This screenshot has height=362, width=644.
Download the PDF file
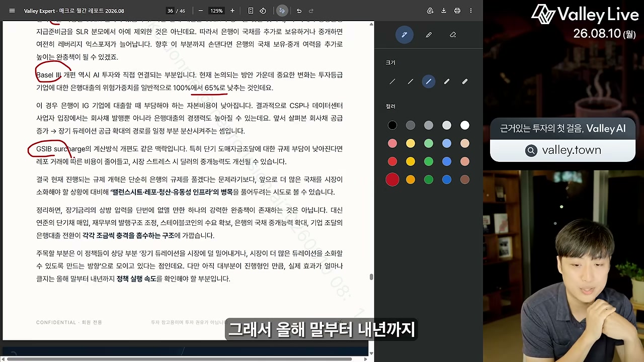pyautogui.click(x=444, y=11)
